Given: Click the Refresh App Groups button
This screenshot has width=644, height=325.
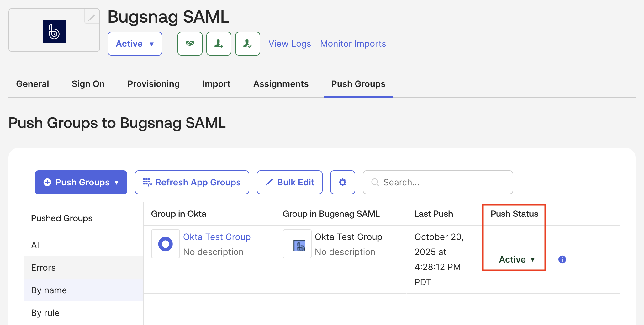Looking at the screenshot, I should pyautogui.click(x=192, y=182).
